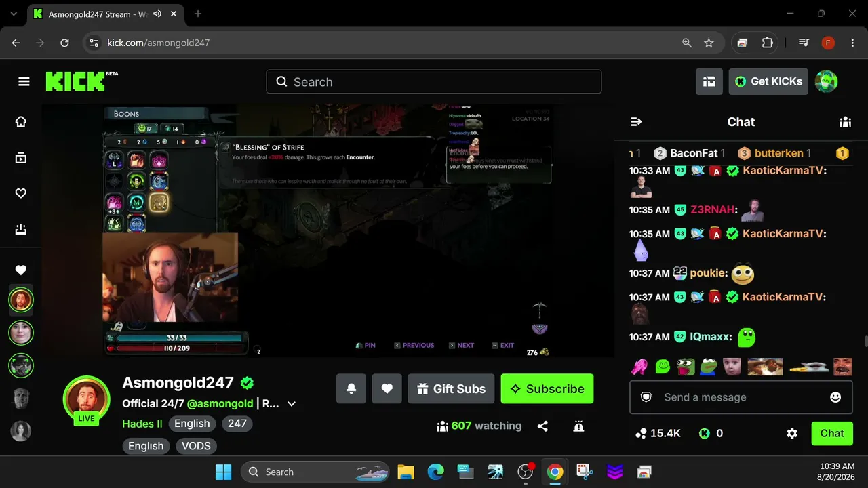The height and width of the screenshot is (488, 868).
Task: Open a new browser tab
Action: 198,14
